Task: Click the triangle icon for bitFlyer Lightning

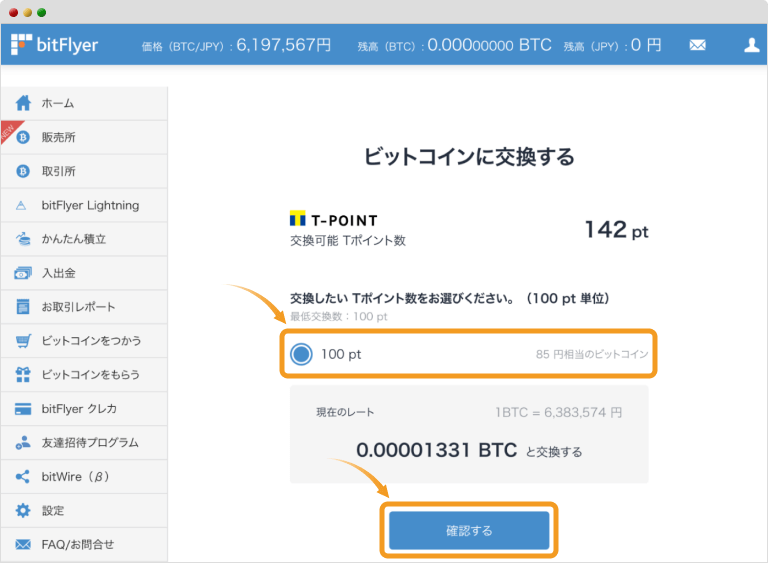Action: (x=21, y=205)
